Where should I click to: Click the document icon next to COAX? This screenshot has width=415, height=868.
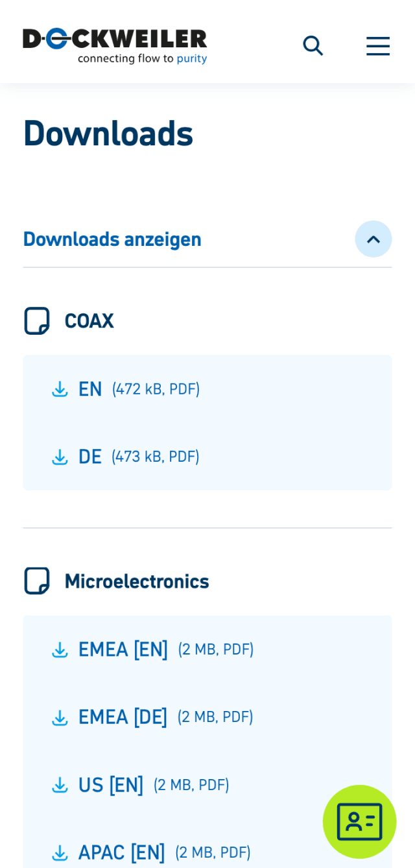click(37, 320)
